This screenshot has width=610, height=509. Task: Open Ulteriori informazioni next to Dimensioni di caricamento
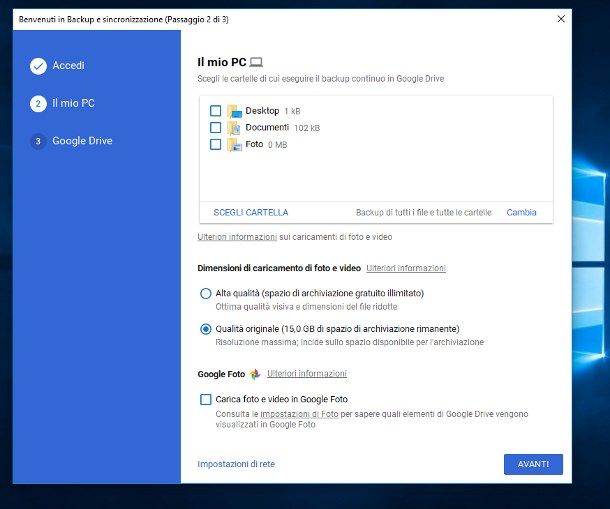click(x=406, y=268)
